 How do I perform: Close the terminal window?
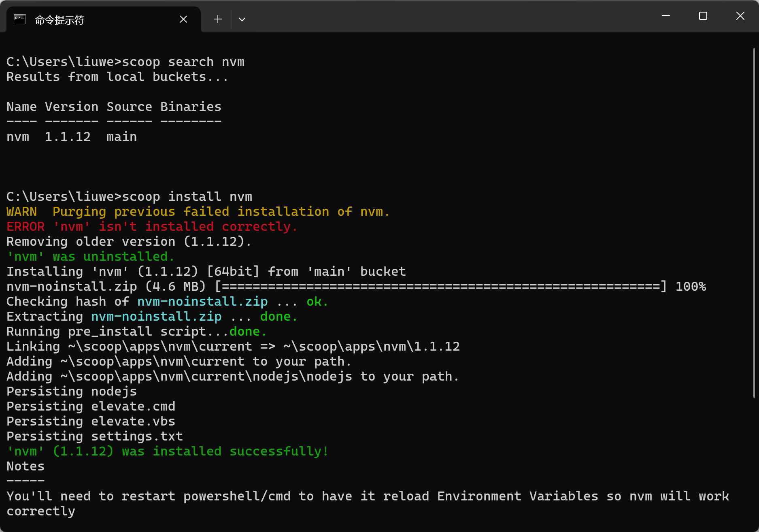point(740,16)
